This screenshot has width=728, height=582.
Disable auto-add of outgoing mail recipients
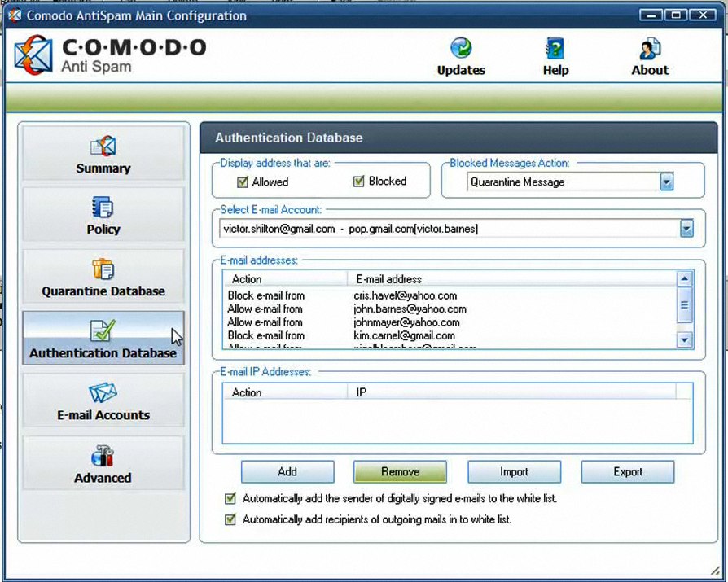[230, 519]
